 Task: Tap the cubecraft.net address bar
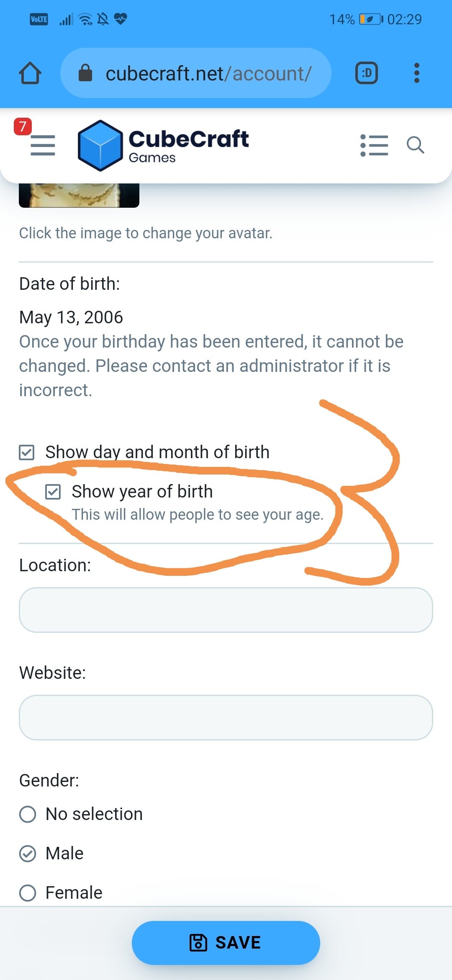(196, 73)
